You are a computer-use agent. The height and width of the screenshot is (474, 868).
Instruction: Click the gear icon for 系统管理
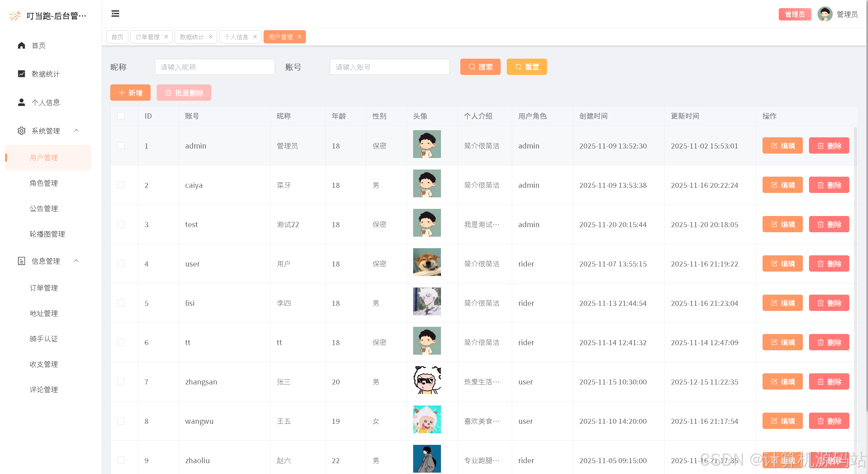click(21, 131)
